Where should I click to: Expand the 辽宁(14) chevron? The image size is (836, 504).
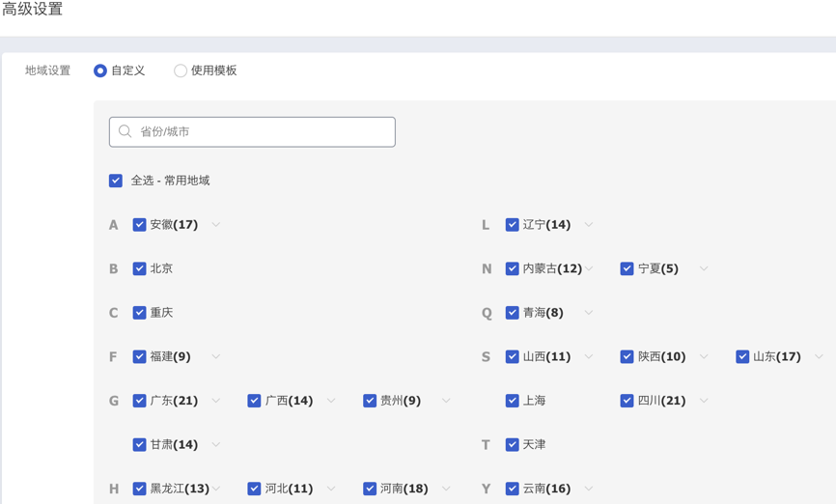tap(589, 225)
